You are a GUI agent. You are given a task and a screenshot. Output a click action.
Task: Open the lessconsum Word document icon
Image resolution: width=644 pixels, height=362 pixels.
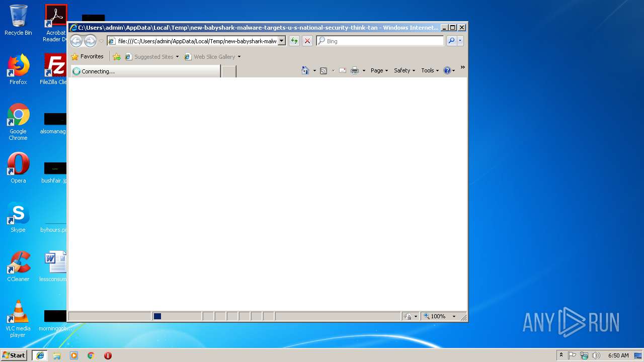(x=54, y=266)
